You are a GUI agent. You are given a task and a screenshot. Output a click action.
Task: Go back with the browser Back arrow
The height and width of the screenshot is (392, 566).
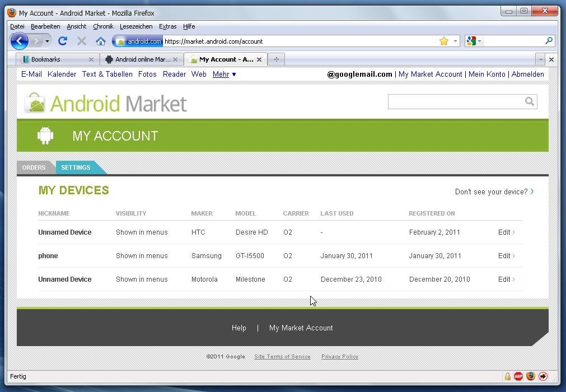click(19, 41)
